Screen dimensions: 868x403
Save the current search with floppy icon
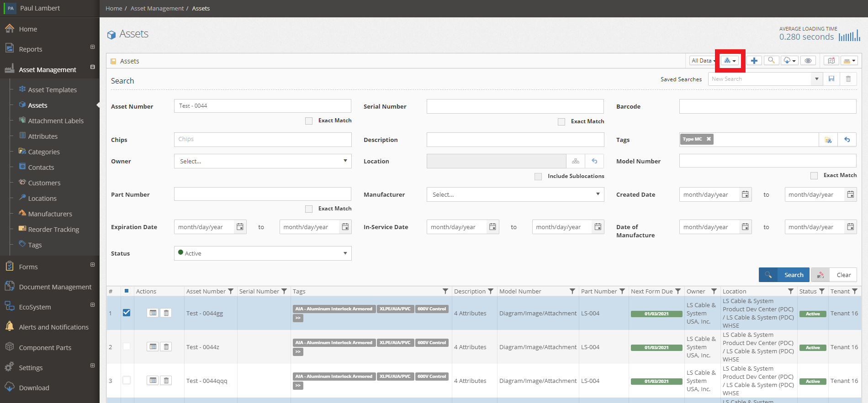[x=831, y=79]
